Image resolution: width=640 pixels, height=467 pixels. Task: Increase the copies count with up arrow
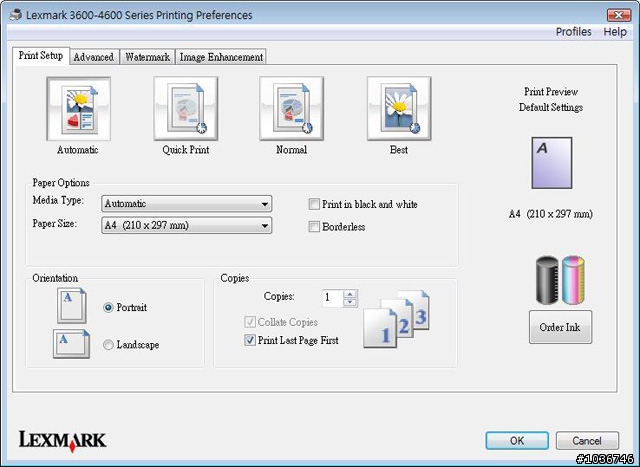pyautogui.click(x=350, y=294)
